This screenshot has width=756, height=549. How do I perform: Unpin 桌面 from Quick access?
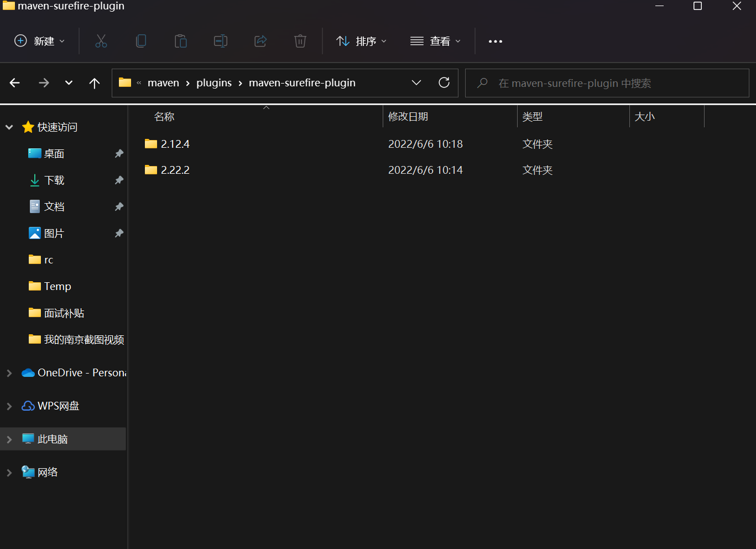tap(119, 153)
